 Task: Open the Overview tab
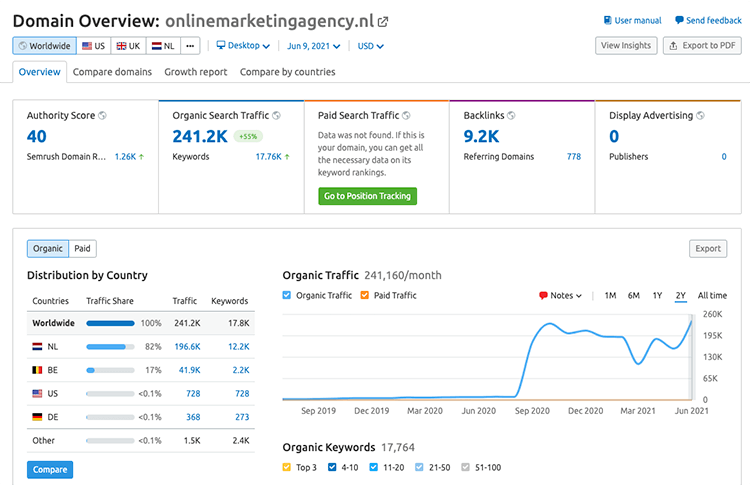coord(40,72)
